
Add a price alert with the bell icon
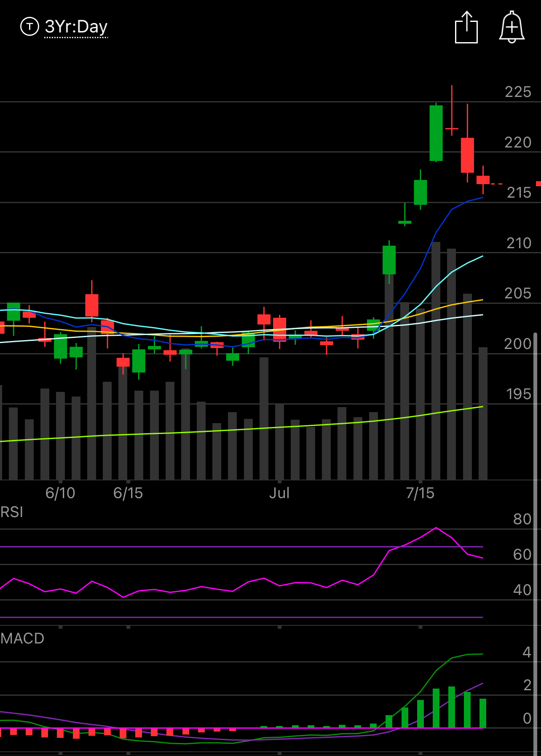pyautogui.click(x=512, y=27)
